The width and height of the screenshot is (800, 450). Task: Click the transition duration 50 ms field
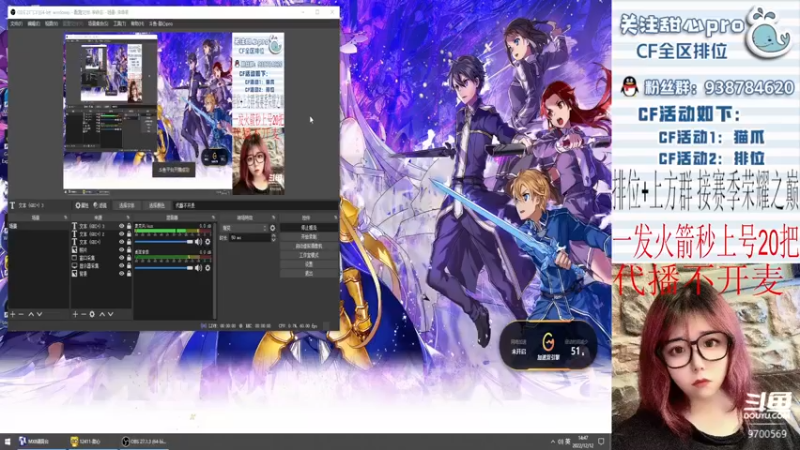click(x=250, y=238)
